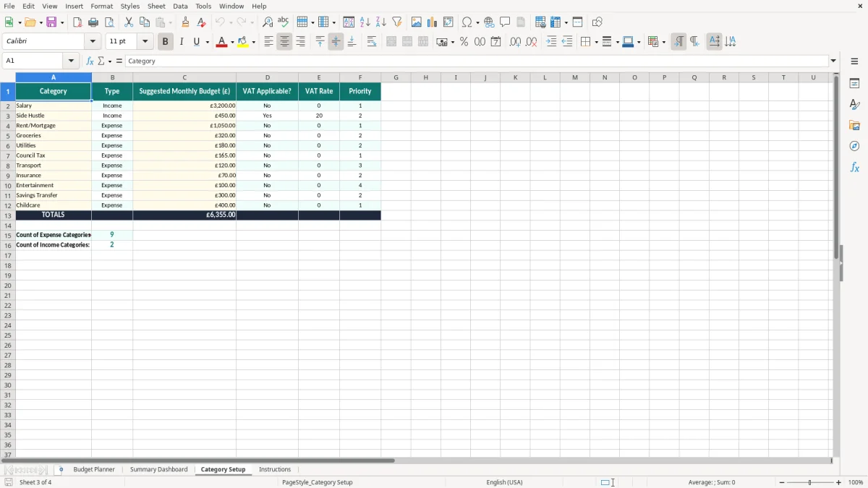Insert comment speech bubble icon
The image size is (868, 488).
tap(505, 22)
